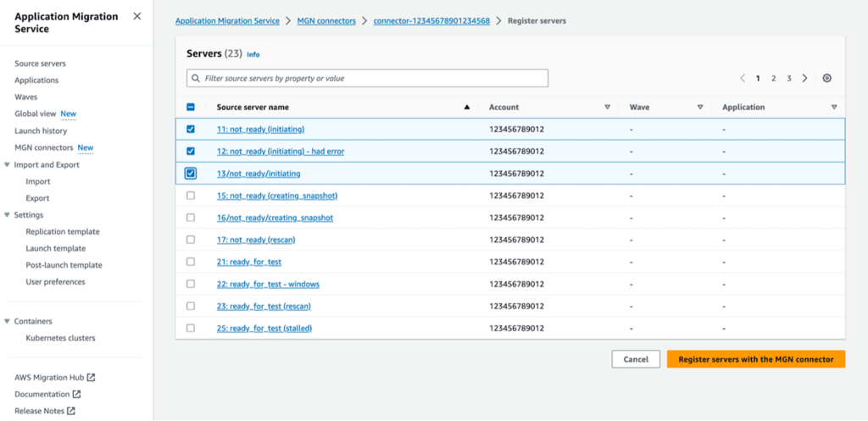Go to next page arrow
Screen dimensions: 868x421
[805, 79]
